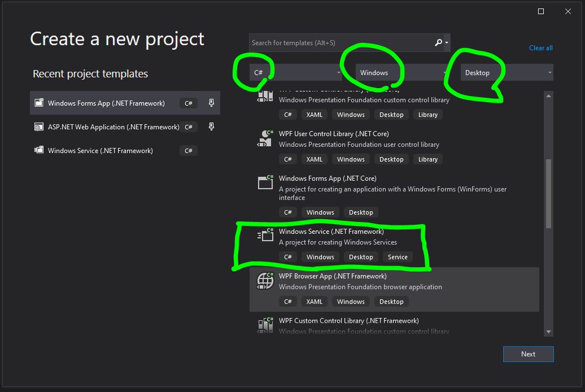Click the WPF Browser App globe icon
The image size is (585, 392).
pos(264,280)
